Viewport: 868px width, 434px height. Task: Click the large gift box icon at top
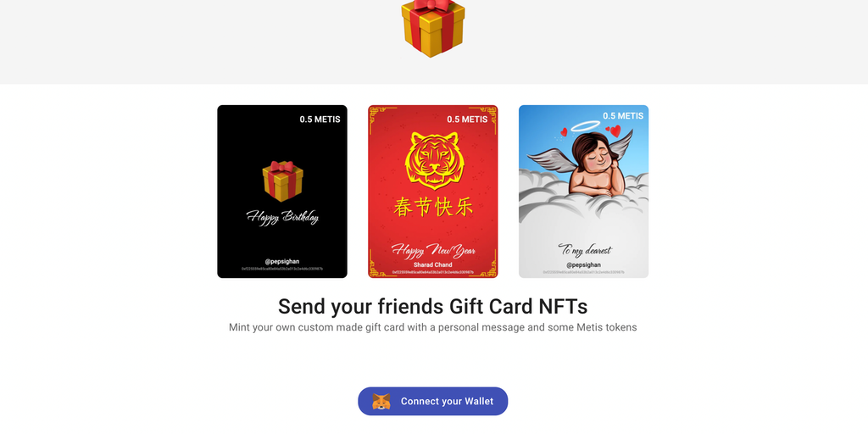[x=433, y=28]
